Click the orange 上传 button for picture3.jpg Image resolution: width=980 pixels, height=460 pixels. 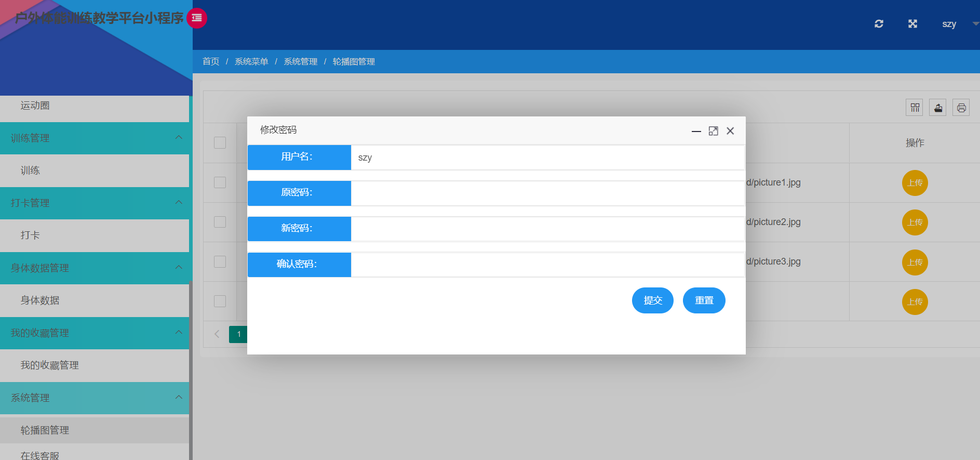click(x=915, y=262)
